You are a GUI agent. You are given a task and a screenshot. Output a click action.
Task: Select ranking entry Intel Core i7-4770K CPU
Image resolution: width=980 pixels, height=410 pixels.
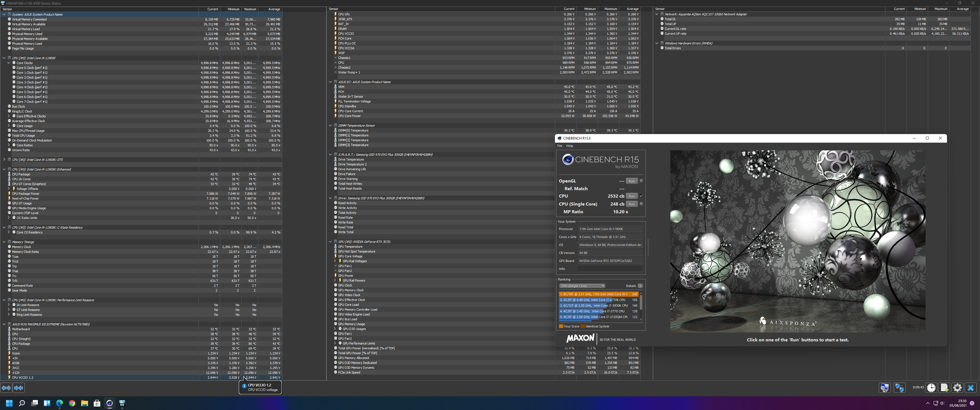coord(599,300)
